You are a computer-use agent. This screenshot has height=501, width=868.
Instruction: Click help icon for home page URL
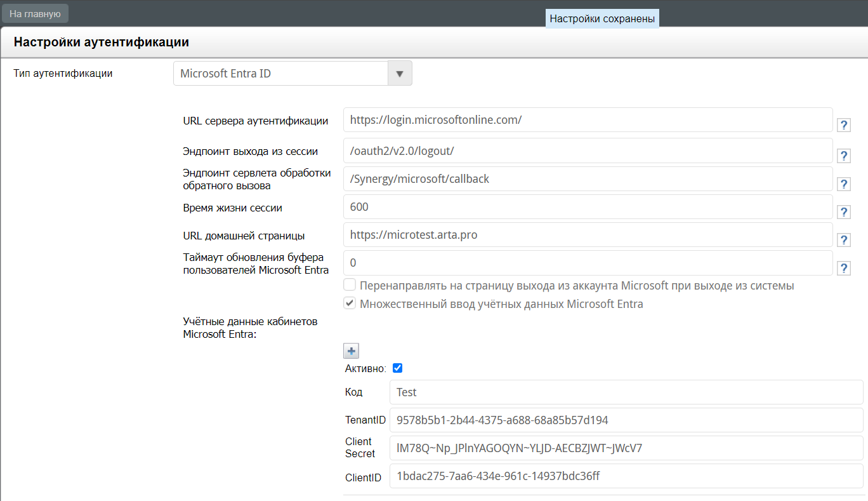tap(844, 240)
